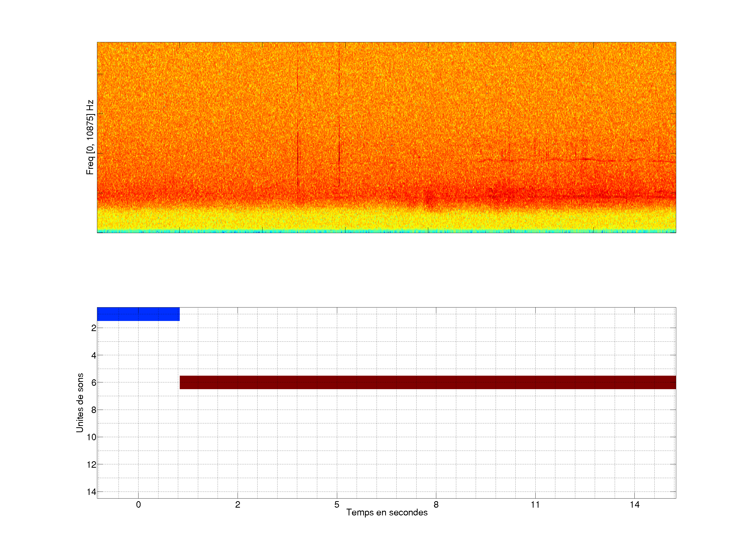Click the y-axis tick label 12
Screen dimensions: 747x560
pyautogui.click(x=91, y=465)
